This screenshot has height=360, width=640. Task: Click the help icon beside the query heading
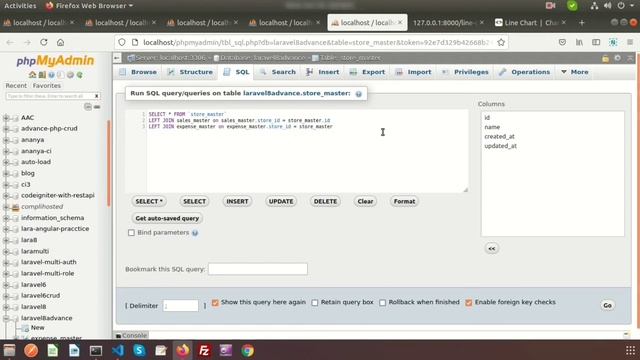pos(358,94)
